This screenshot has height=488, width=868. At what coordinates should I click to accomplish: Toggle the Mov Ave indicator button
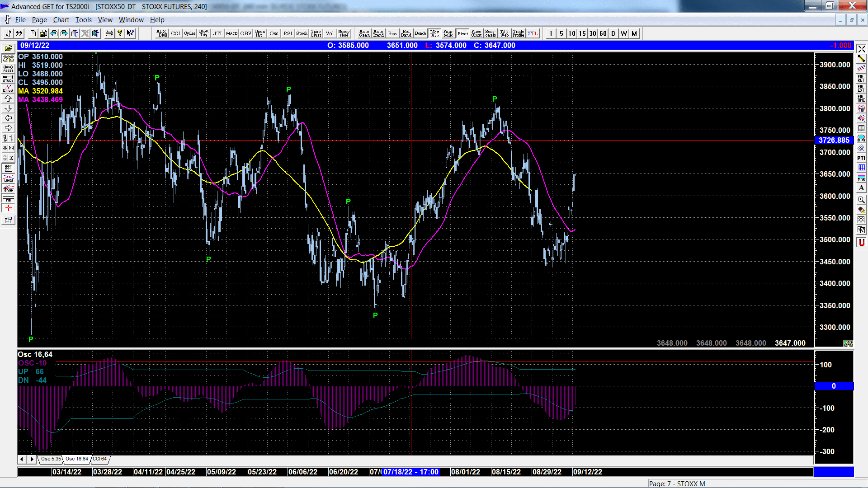tap(434, 33)
